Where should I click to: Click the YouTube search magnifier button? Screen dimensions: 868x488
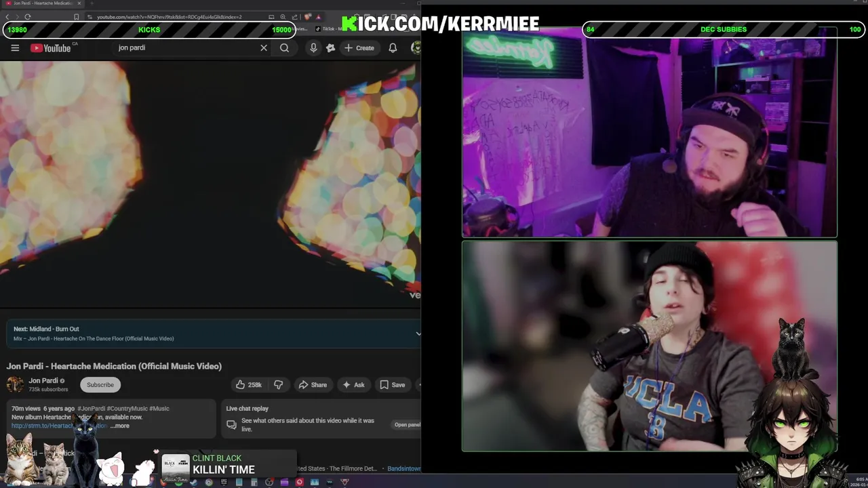(x=284, y=48)
